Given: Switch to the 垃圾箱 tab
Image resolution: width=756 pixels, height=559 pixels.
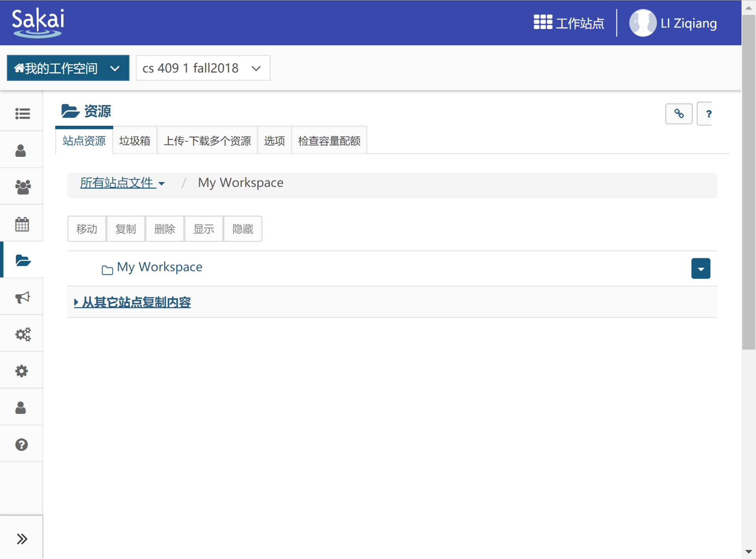Looking at the screenshot, I should pos(135,141).
